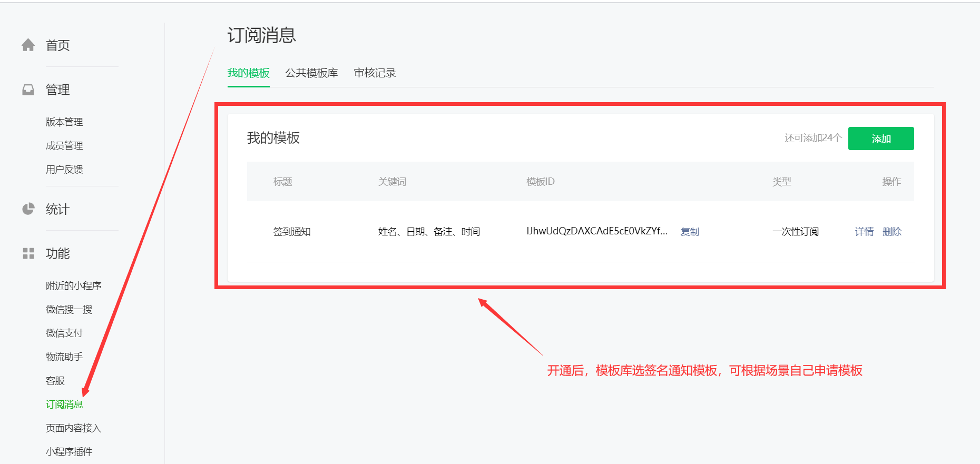Go to 成员管理 in the sidebar
Viewport: 980px width, 464px height.
(x=64, y=146)
